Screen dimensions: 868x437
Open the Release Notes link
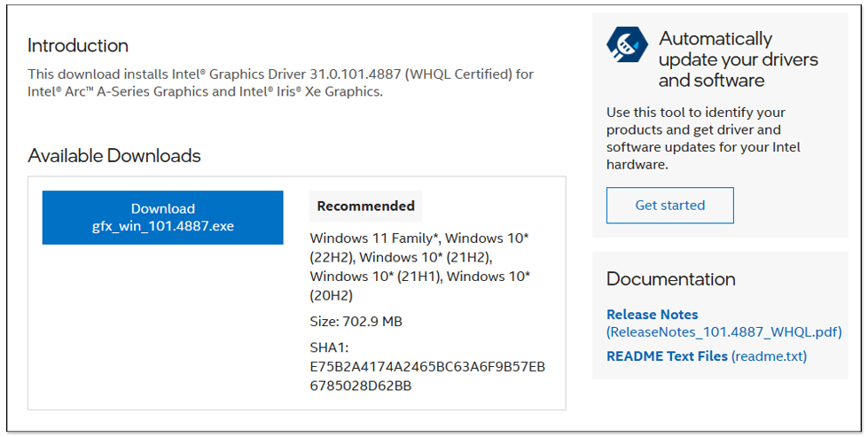(652, 314)
